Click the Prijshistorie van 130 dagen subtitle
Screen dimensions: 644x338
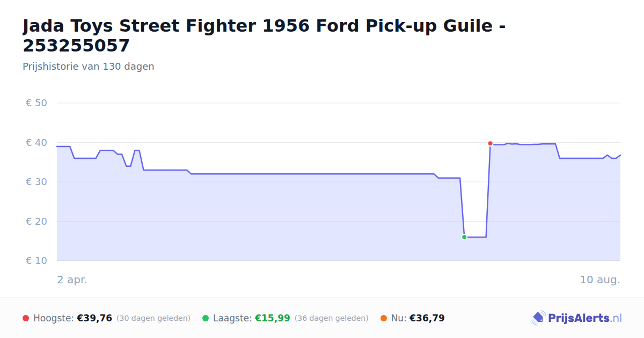click(x=89, y=67)
